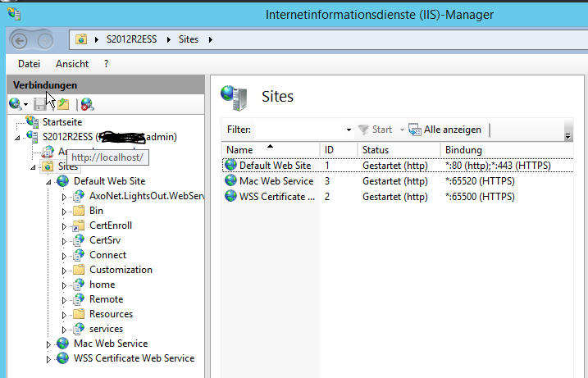The image size is (588, 378).
Task: Select Default Web Site in the tree
Action: pyautogui.click(x=109, y=181)
